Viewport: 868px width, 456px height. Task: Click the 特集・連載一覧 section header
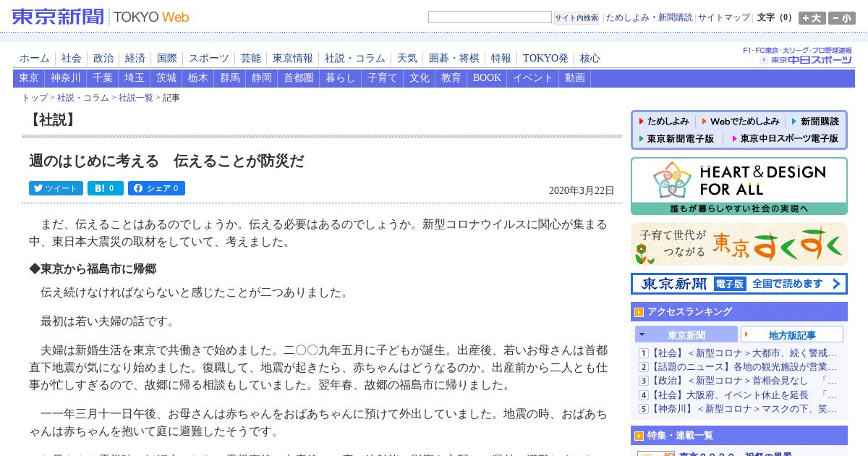[739, 435]
